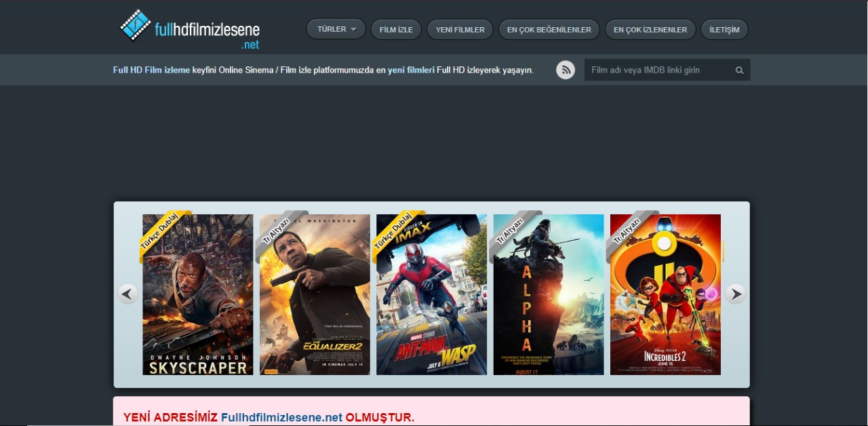Open the Alpha movie poster

549,294
